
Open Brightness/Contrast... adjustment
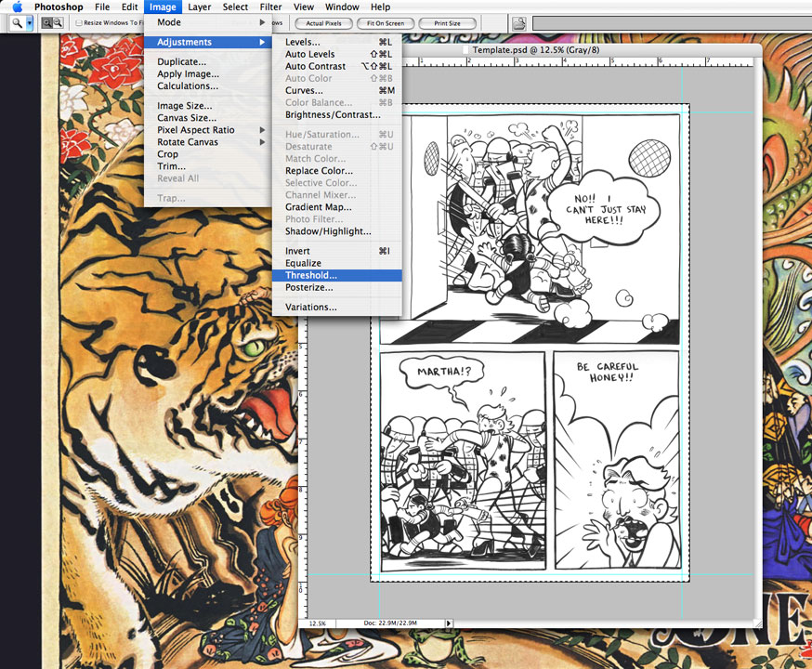point(337,114)
